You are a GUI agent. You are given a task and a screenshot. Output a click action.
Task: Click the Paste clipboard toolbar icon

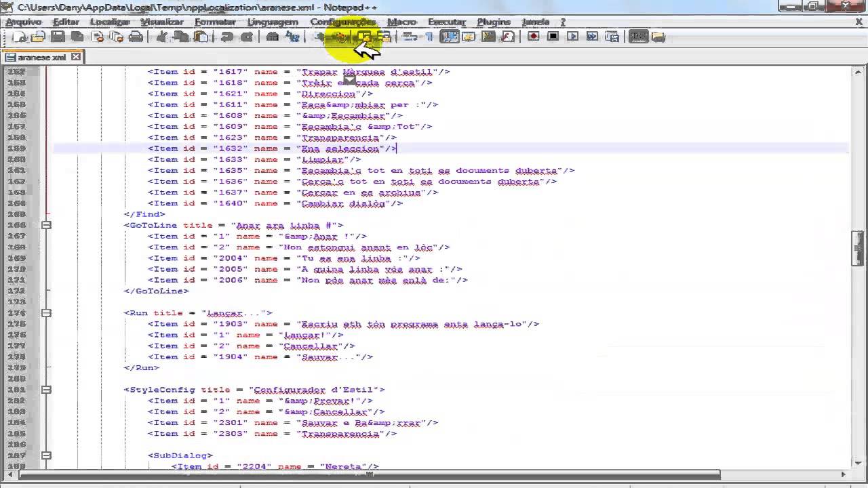201,37
